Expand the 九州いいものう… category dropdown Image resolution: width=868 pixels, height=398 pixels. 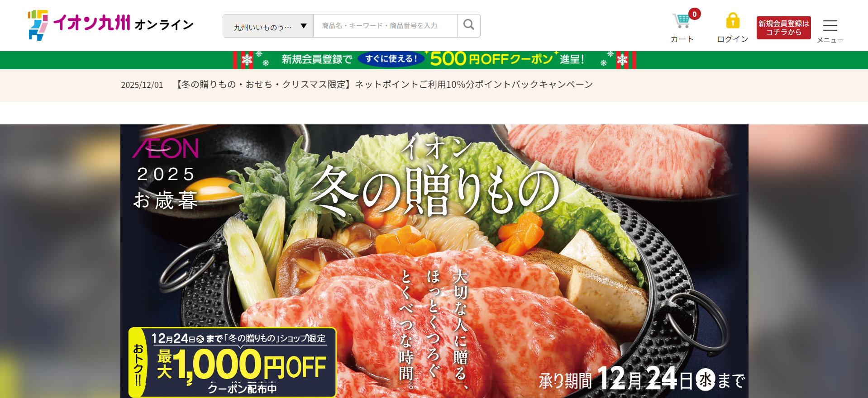tap(268, 26)
